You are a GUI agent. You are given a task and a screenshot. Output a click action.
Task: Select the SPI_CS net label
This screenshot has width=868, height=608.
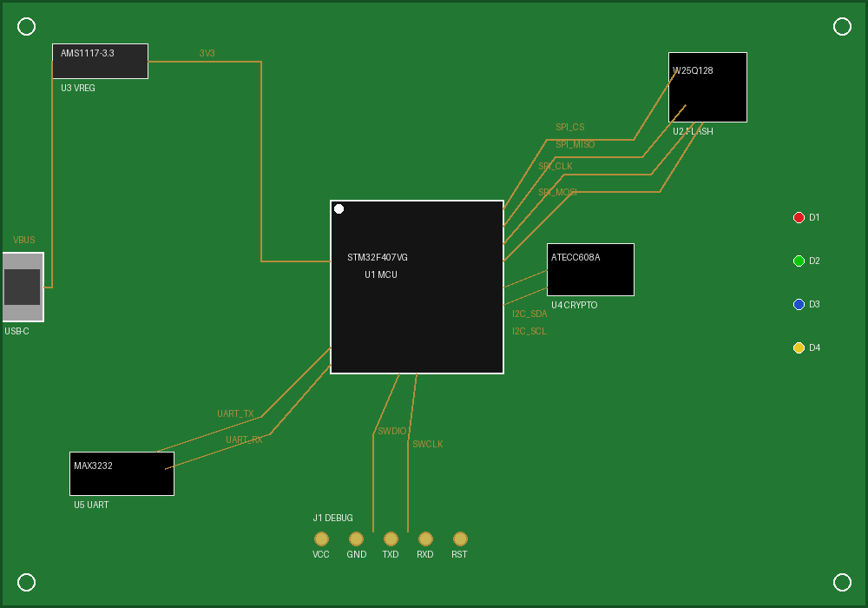[569, 127]
